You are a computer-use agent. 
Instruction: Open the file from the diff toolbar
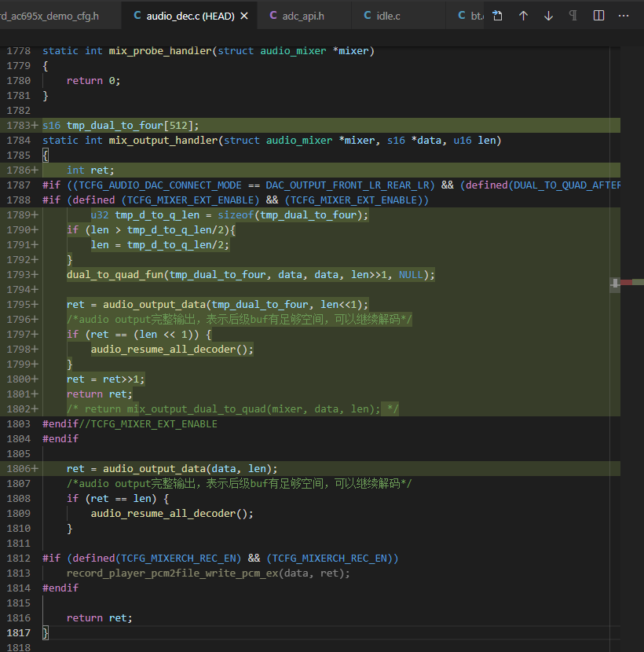[x=497, y=16]
